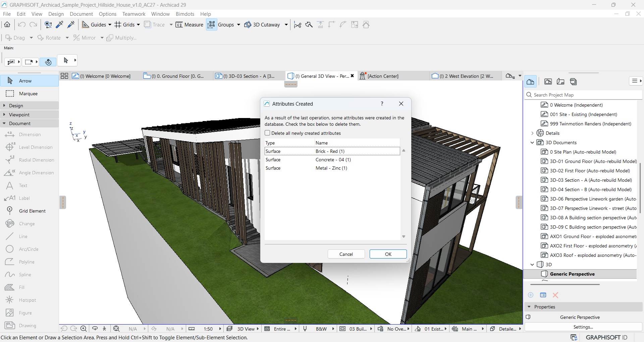Click scroll down arrow in attributes list

click(404, 237)
